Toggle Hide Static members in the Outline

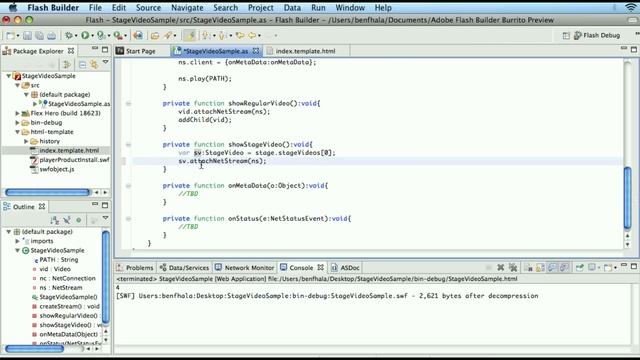pos(67,220)
